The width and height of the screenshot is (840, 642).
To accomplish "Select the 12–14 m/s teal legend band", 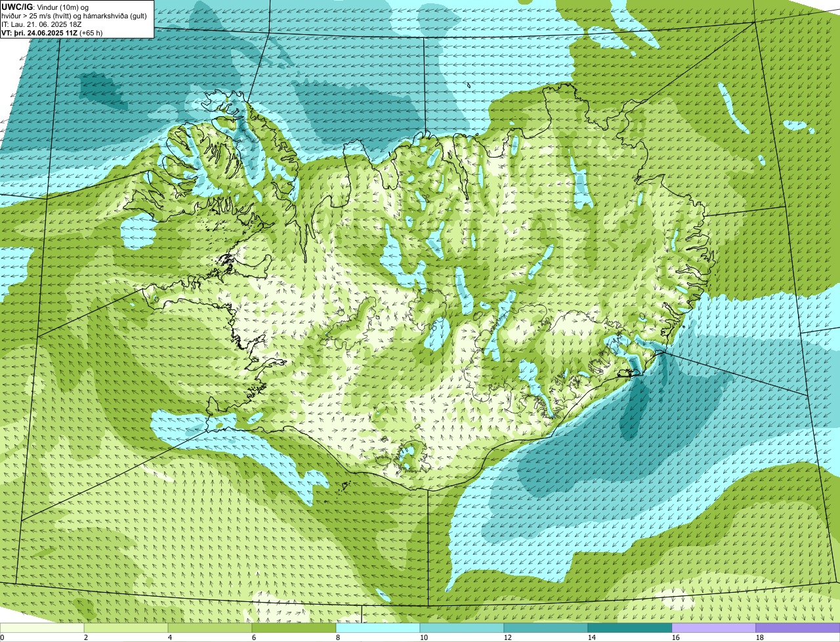I will 546,628.
